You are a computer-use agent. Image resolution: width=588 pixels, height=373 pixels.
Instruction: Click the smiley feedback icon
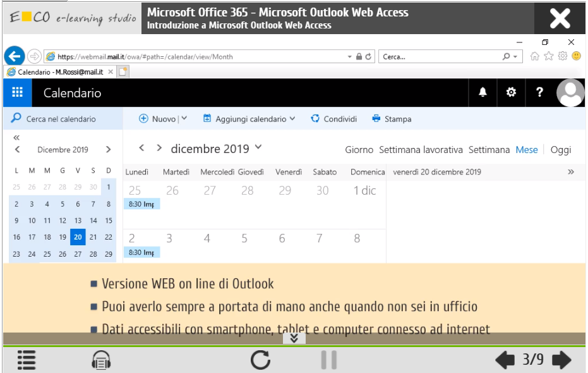[x=577, y=56]
